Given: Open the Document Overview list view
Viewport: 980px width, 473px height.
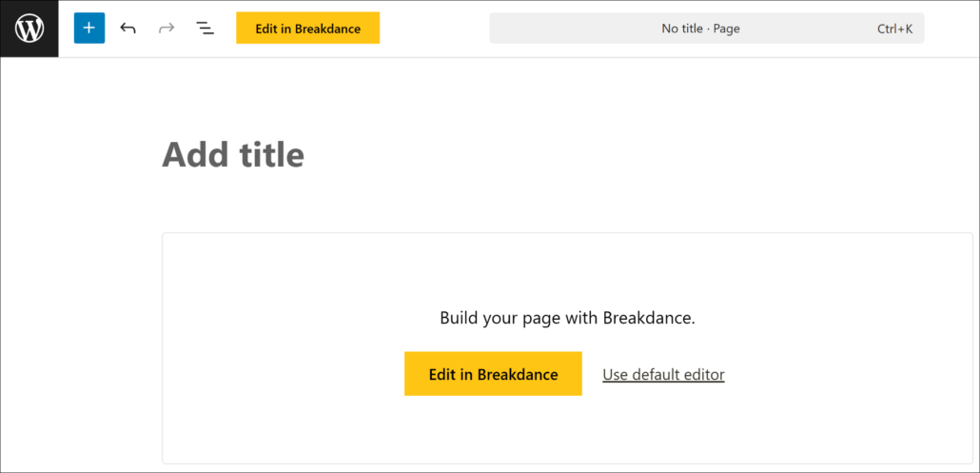Looking at the screenshot, I should 205,29.
